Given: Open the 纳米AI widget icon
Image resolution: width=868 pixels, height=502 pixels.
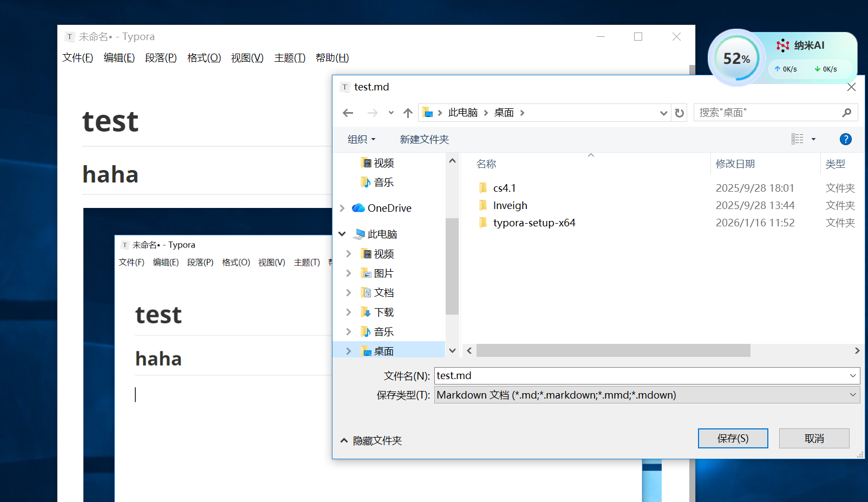Looking at the screenshot, I should pyautogui.click(x=782, y=45).
